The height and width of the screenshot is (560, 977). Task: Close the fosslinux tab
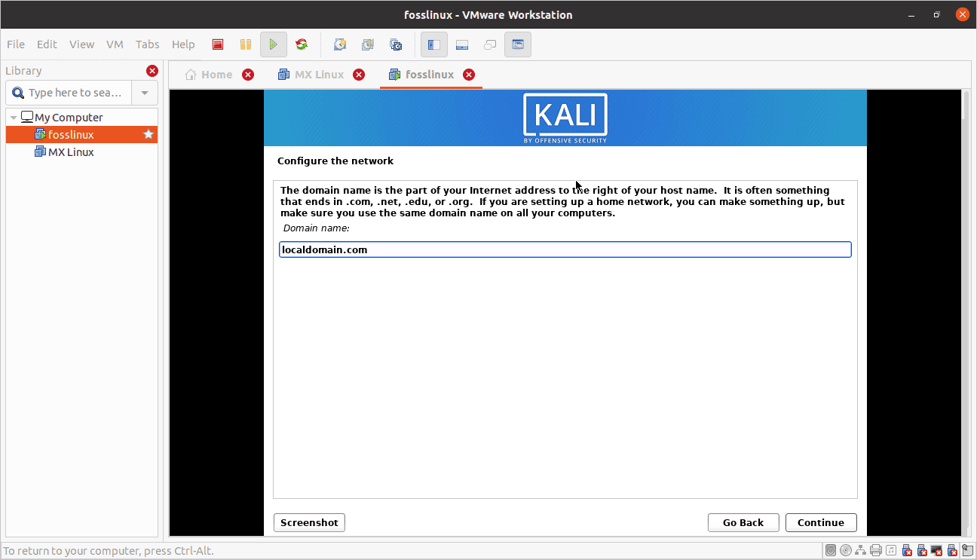point(469,74)
